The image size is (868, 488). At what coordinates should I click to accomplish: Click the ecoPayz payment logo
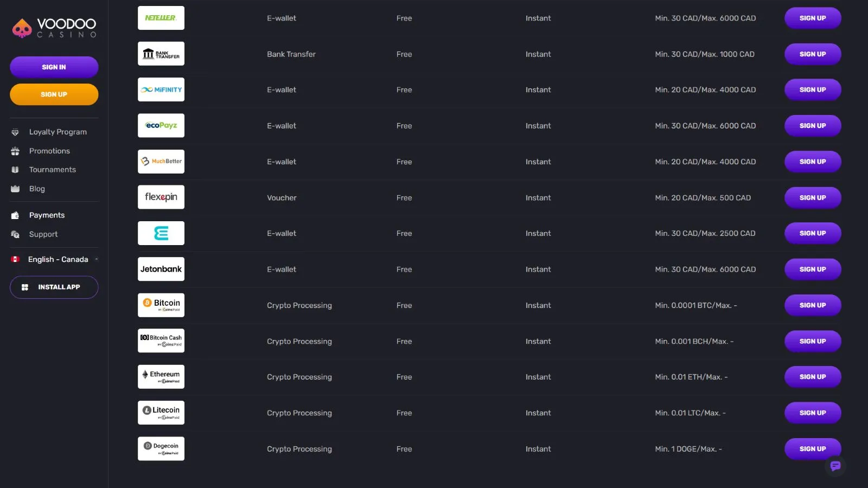point(161,126)
